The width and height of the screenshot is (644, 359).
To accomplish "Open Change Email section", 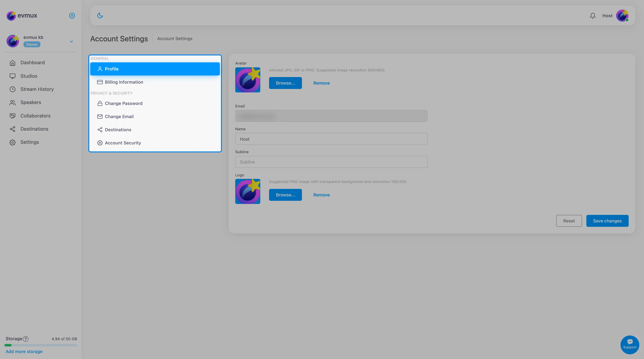I will (155, 117).
